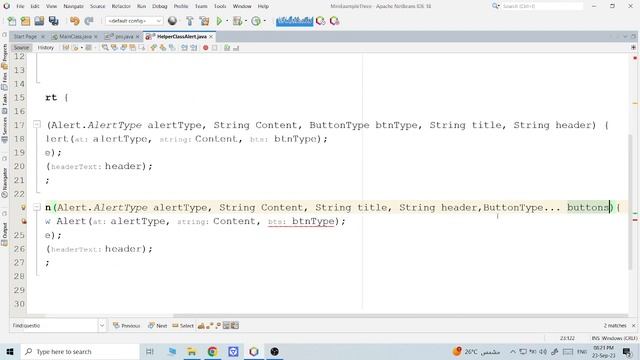Open the Debug menu
The width and height of the screenshot is (640, 360).
[160, 7]
